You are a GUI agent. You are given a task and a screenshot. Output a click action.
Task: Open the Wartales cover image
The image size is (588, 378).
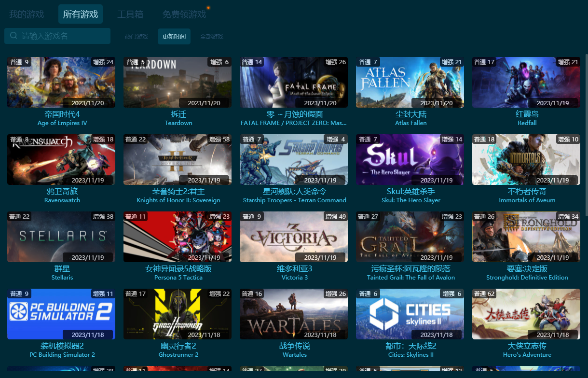click(294, 314)
